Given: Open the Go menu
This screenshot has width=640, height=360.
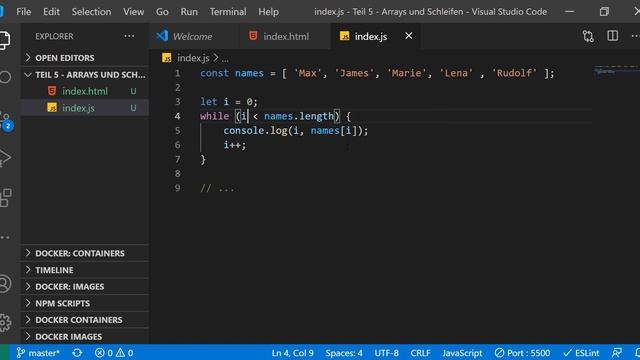Looking at the screenshot, I should [x=162, y=11].
